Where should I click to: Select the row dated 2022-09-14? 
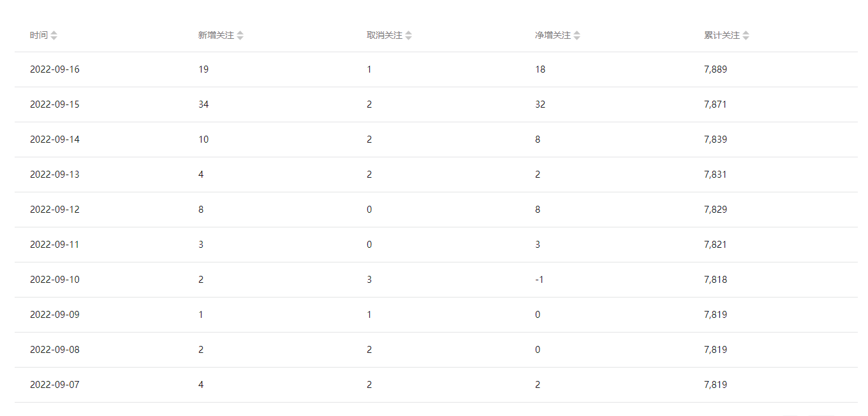[x=55, y=140]
